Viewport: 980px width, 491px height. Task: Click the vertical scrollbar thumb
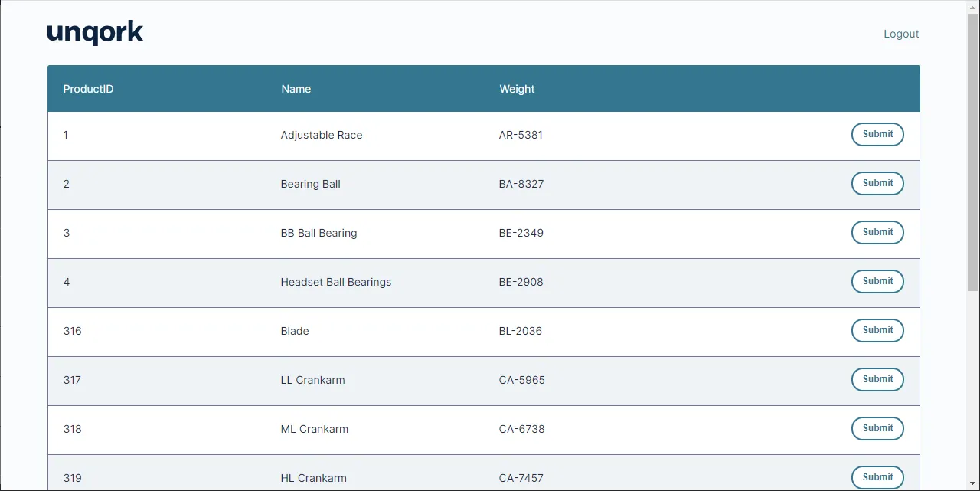click(x=972, y=153)
